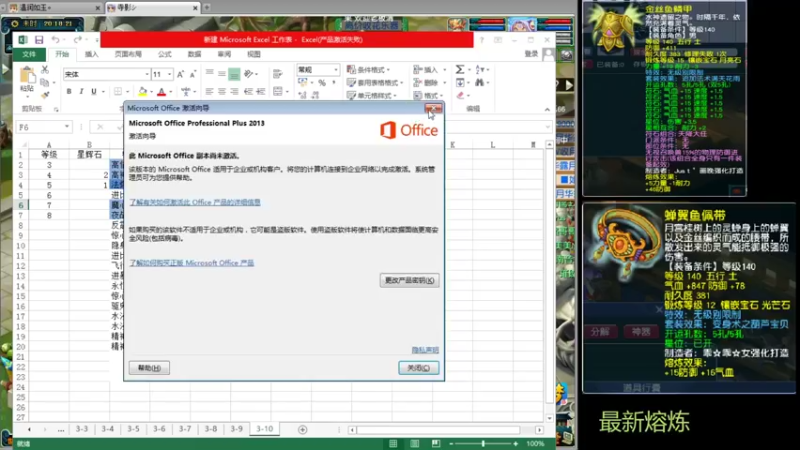Open format as table dropdown
This screenshot has width=800, height=450.
click(x=374, y=83)
